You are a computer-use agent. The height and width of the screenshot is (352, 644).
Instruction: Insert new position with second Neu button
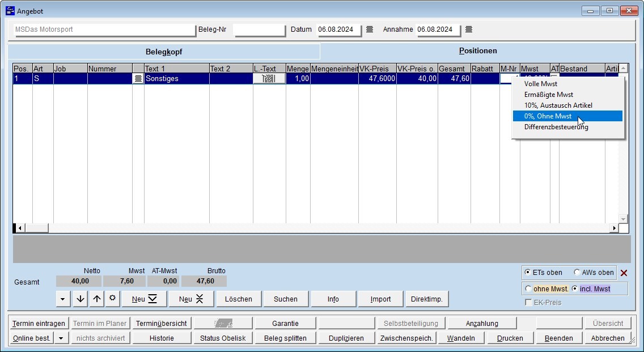tap(191, 299)
